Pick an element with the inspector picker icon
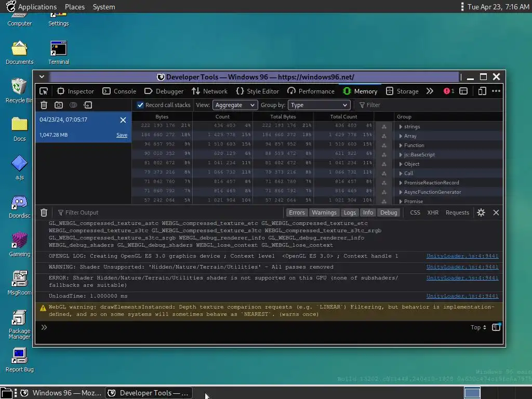The image size is (532, 399). point(44,91)
